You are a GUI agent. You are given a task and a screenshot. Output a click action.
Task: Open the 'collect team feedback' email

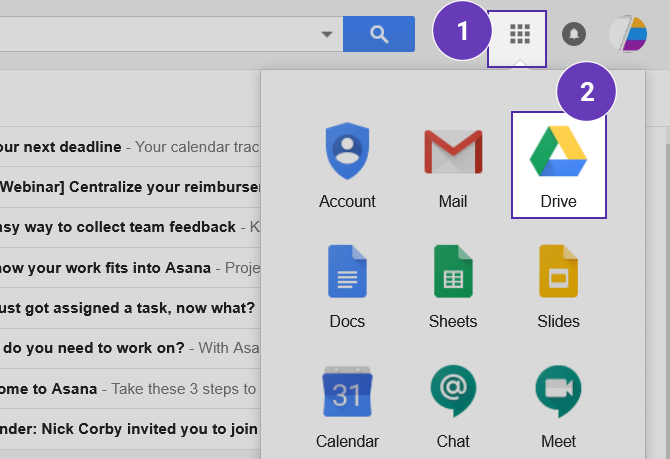tap(130, 227)
